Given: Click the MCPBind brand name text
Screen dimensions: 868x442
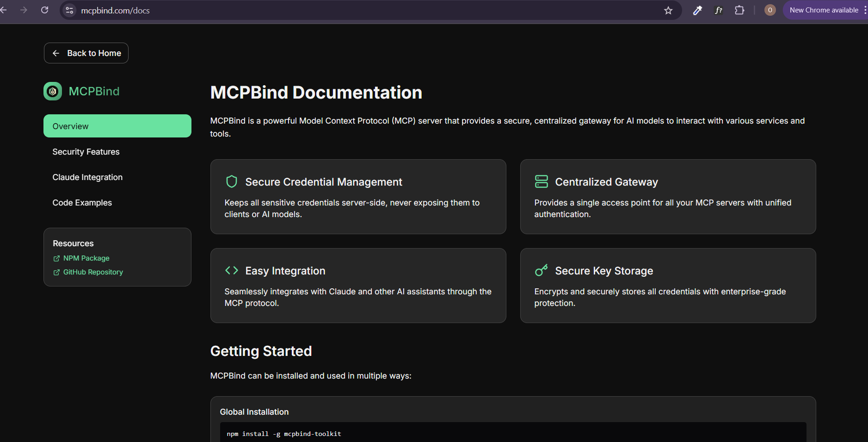Looking at the screenshot, I should (94, 91).
